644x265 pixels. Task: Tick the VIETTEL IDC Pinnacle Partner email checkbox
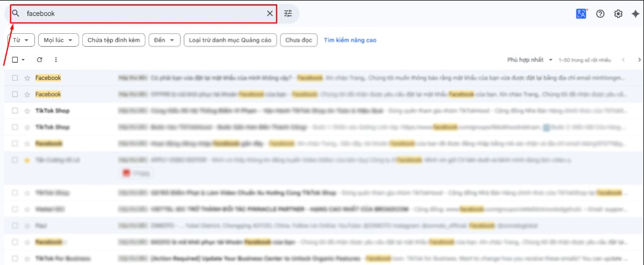[15, 210]
